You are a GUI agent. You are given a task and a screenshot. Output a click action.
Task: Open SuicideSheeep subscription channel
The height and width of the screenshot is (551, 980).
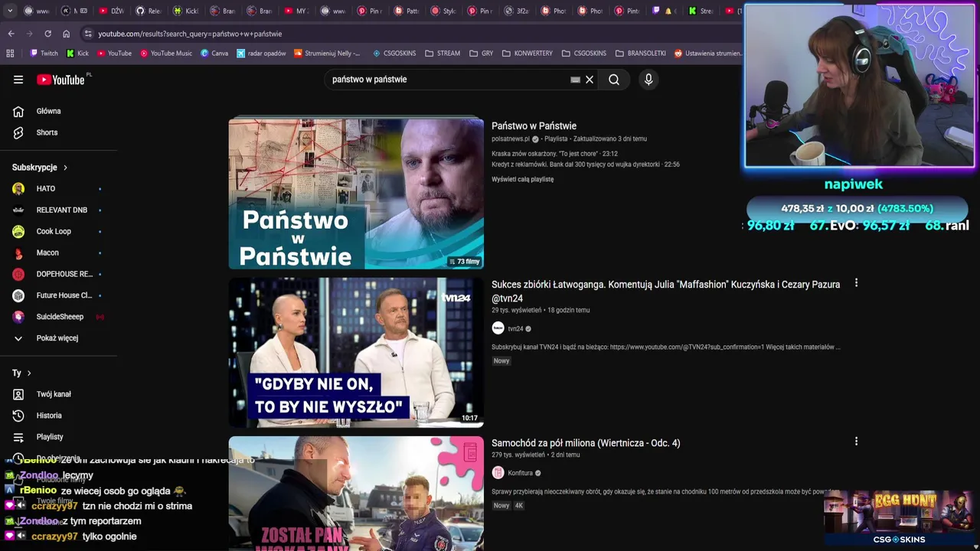point(59,317)
